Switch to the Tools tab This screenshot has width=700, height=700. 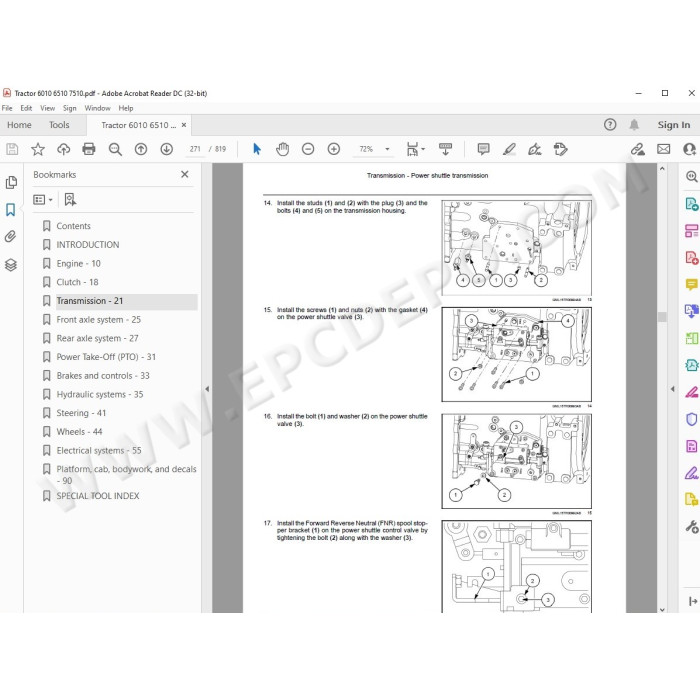click(59, 125)
